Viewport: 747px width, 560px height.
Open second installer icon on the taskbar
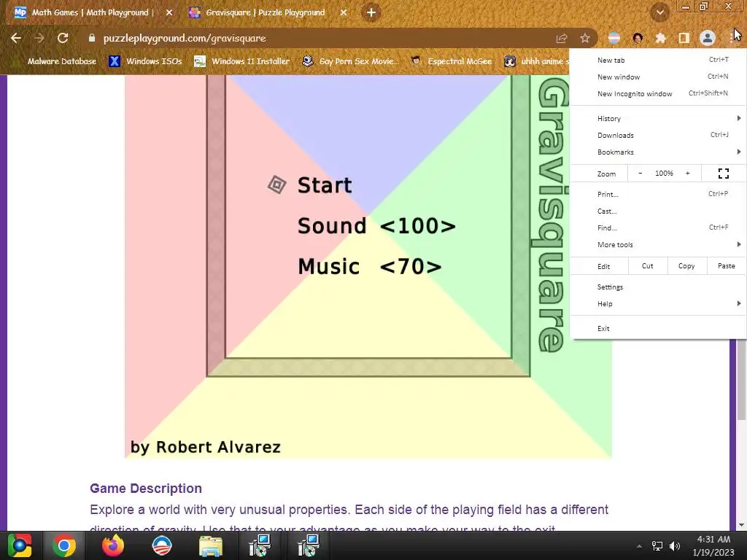(309, 545)
